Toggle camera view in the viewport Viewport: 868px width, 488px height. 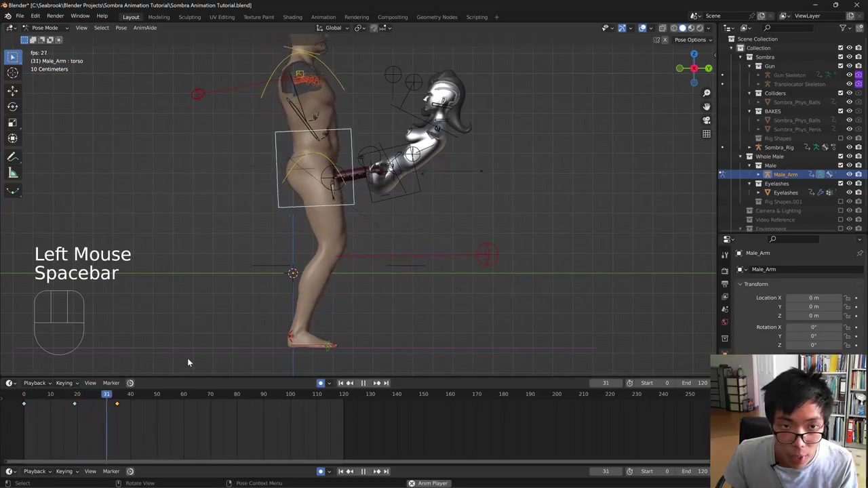tap(706, 120)
